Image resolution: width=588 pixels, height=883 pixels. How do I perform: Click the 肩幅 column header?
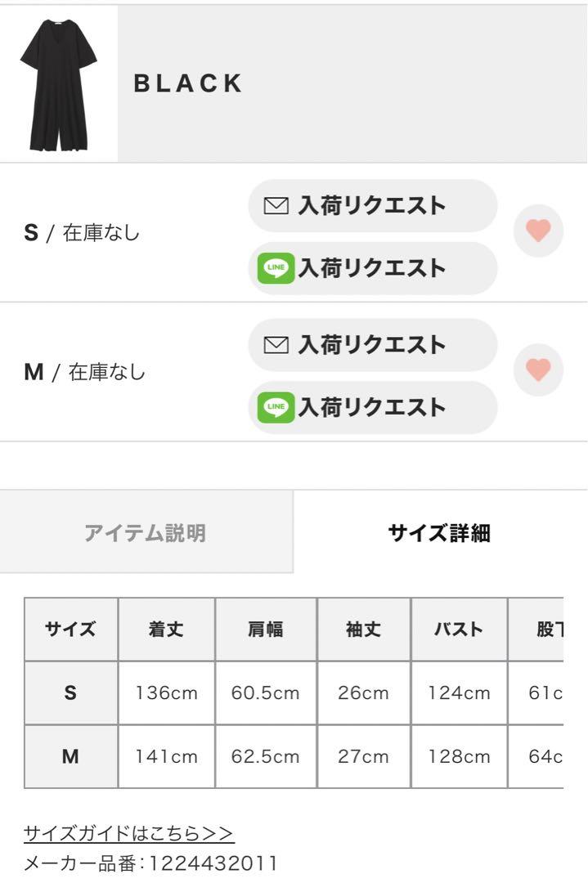[x=266, y=629]
